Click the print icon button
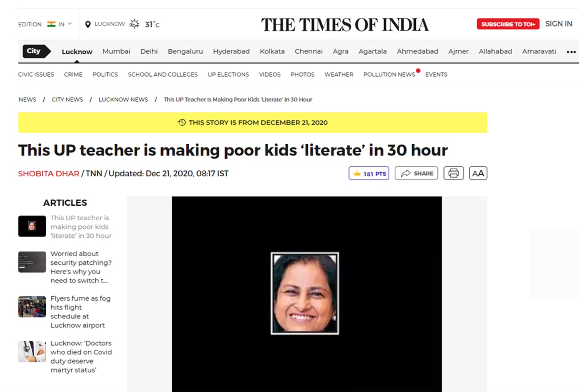 click(x=454, y=173)
